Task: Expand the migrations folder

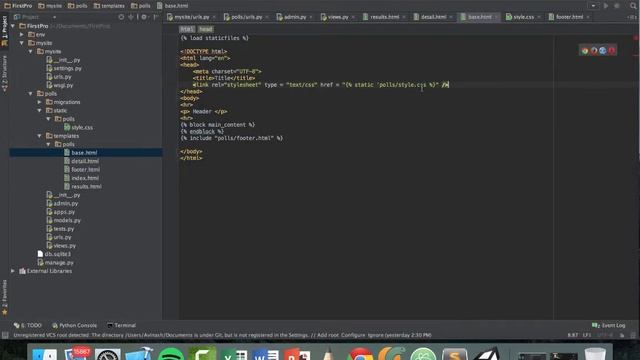Action: pyautogui.click(x=40, y=102)
